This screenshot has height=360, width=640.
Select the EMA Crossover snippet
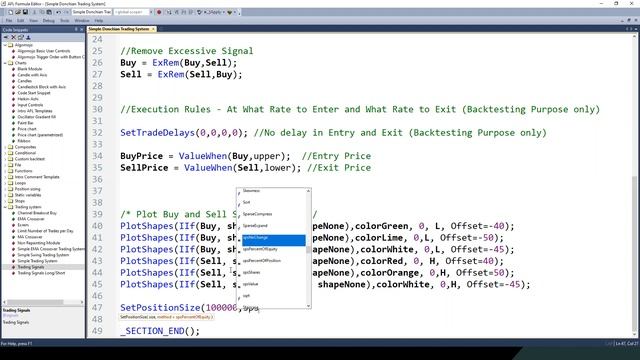(31, 219)
